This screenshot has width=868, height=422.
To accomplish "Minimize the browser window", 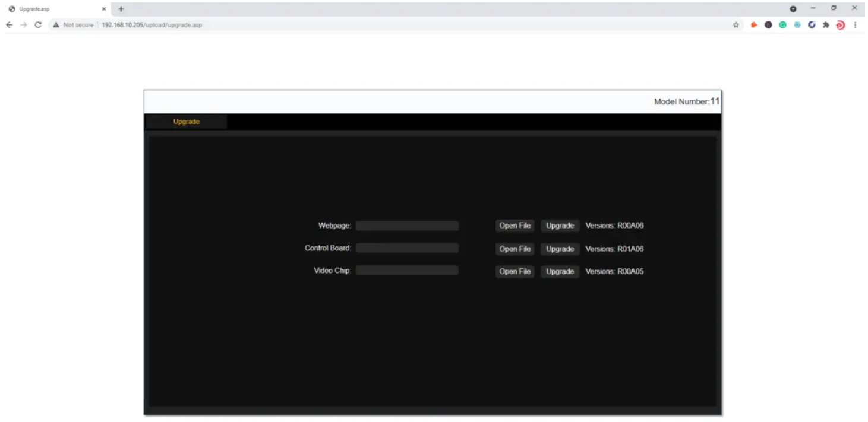I will 813,8.
